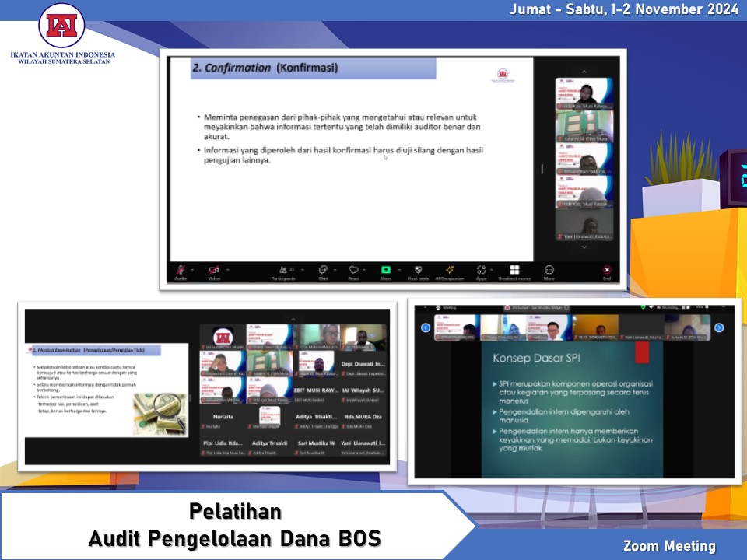The image size is (747, 560).
Task: Open the Chat panel from the toolbar
Action: (x=323, y=272)
